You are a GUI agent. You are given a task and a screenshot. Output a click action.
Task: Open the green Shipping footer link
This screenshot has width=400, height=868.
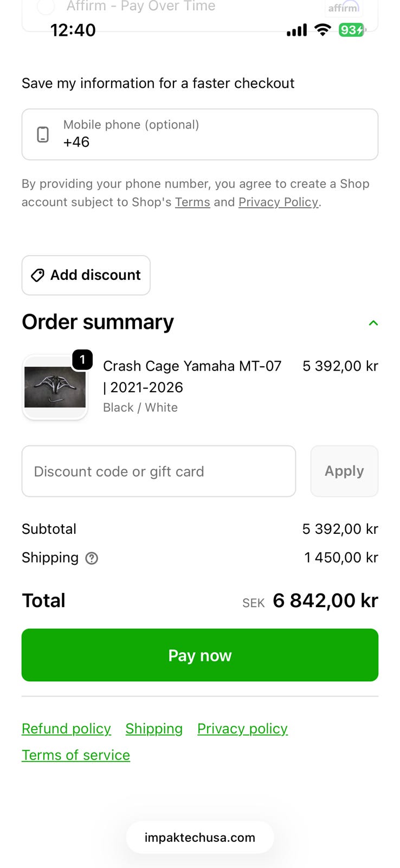[x=154, y=729]
